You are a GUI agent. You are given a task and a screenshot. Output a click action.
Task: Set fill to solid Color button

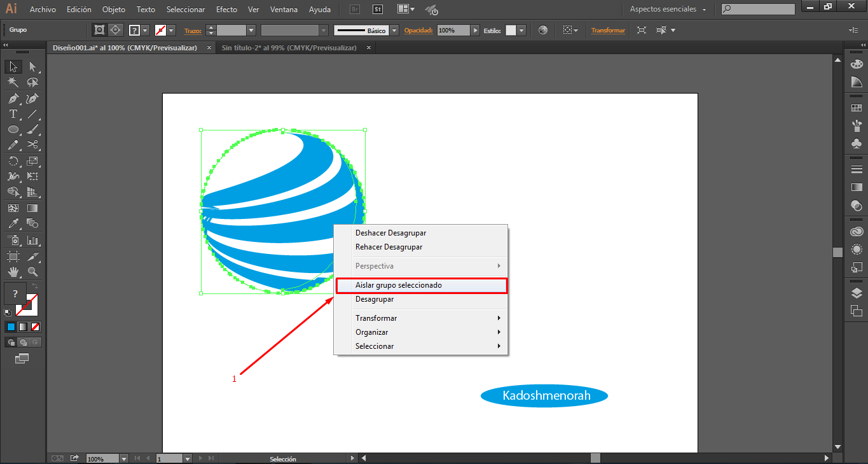coord(11,327)
